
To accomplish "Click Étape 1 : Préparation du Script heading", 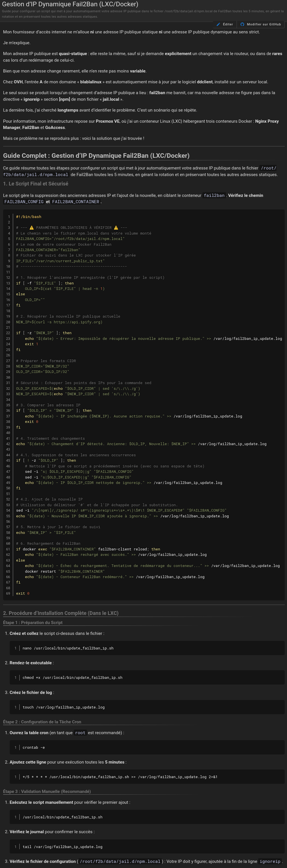I will tap(33, 622).
